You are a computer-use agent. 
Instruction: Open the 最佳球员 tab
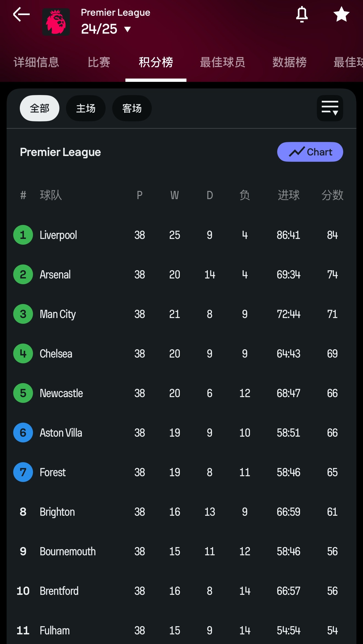point(222,62)
